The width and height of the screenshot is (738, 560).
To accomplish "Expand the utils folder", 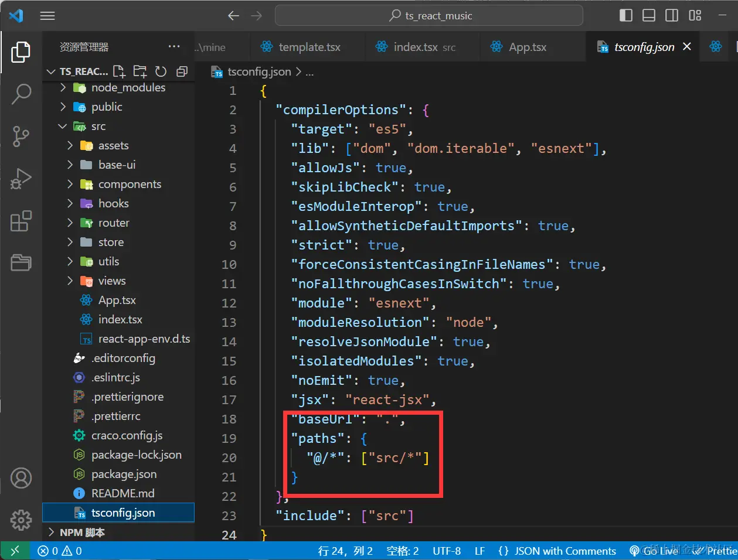I will click(x=70, y=261).
